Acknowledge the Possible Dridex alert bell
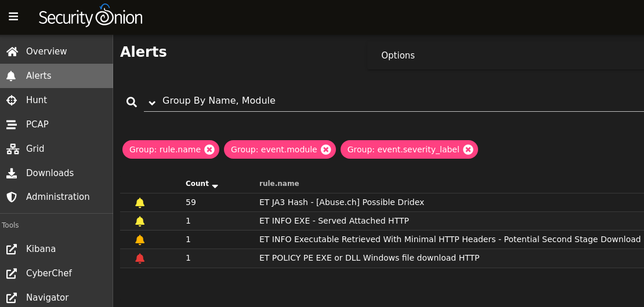This screenshot has height=307, width=644. (x=140, y=203)
